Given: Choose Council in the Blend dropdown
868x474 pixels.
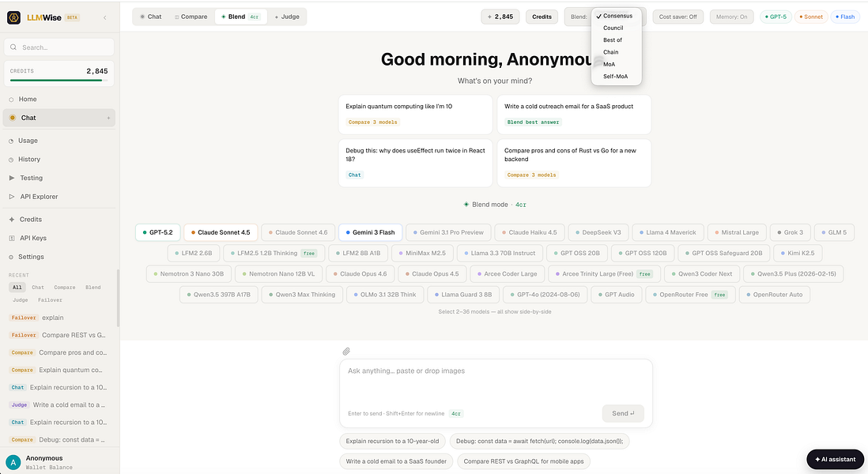Looking at the screenshot, I should point(616,28).
